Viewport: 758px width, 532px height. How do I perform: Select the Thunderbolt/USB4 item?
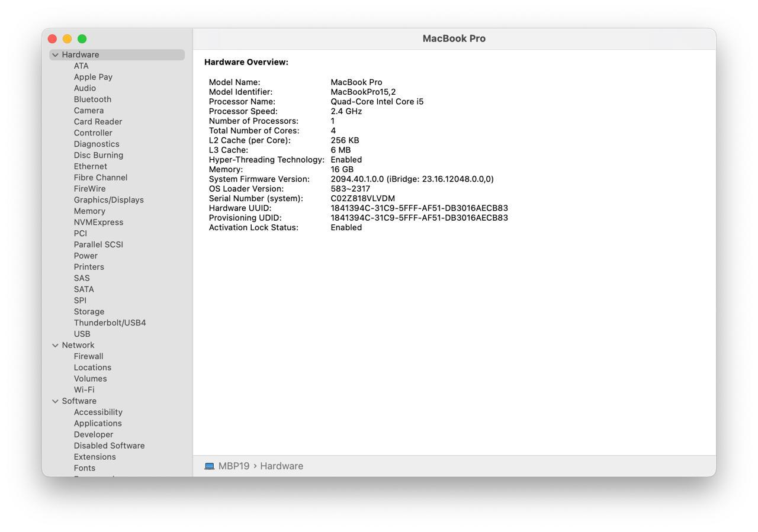(110, 323)
